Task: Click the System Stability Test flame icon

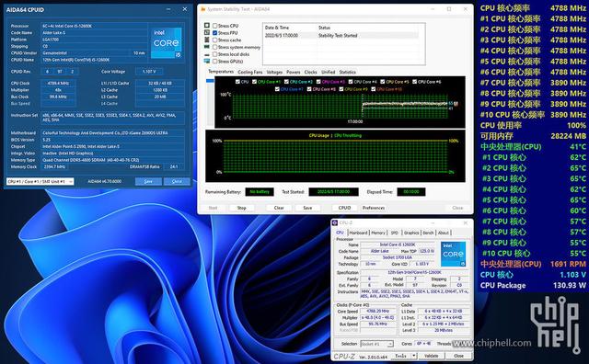Action: (203, 9)
